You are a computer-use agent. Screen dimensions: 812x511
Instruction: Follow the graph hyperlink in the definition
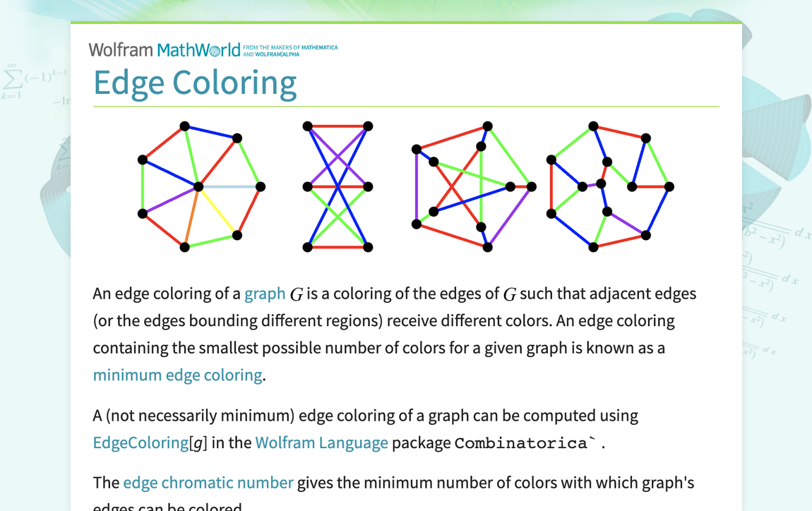[265, 293]
